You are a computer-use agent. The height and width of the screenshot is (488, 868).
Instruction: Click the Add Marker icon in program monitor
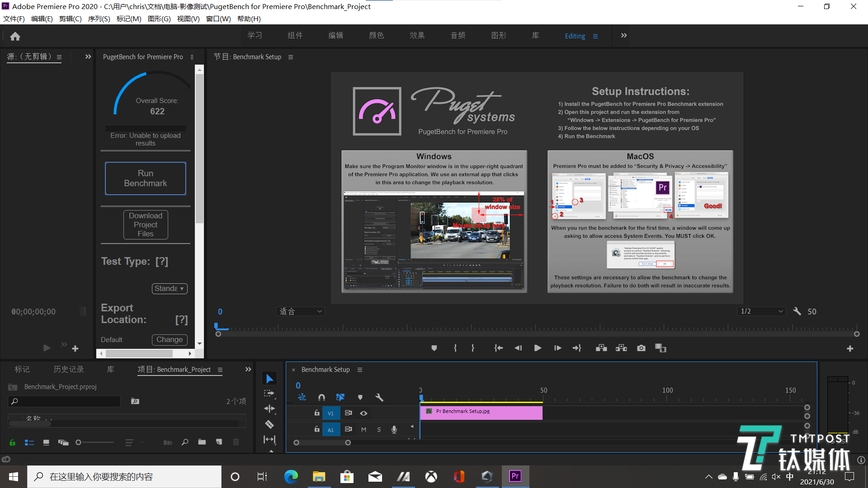(434, 348)
